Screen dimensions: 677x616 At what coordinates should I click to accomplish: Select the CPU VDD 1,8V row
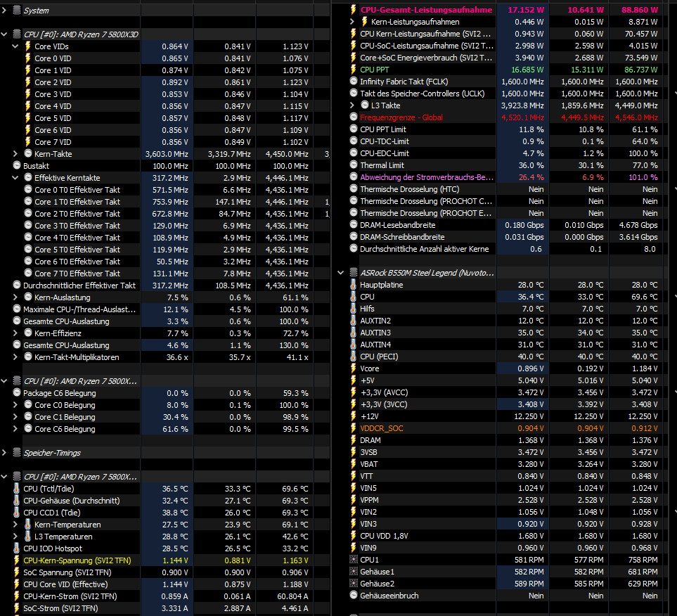coord(505,536)
